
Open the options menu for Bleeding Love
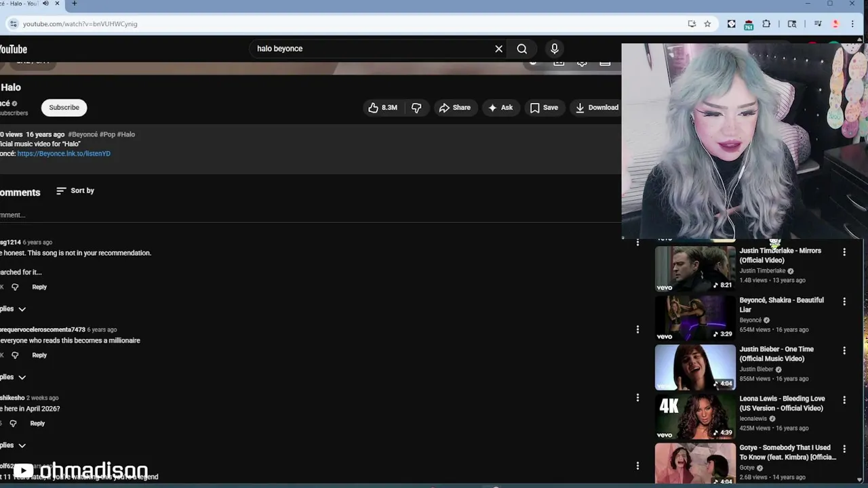(844, 400)
